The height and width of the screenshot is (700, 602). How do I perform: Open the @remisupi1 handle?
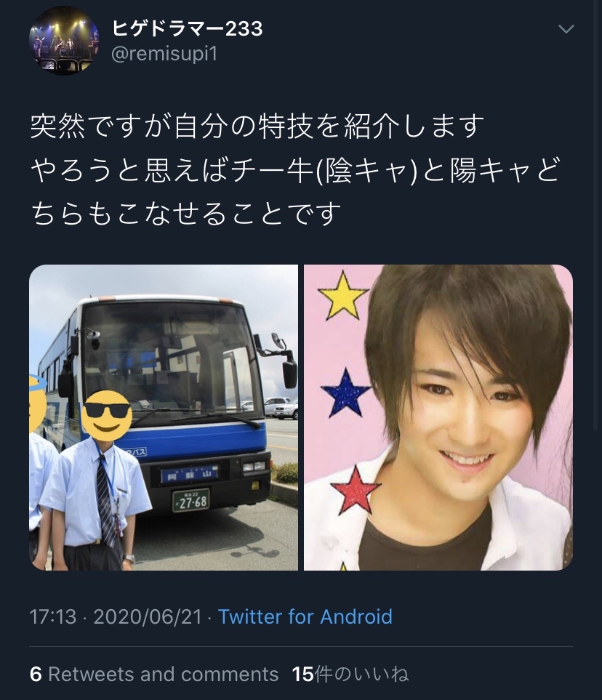pyautogui.click(x=164, y=55)
